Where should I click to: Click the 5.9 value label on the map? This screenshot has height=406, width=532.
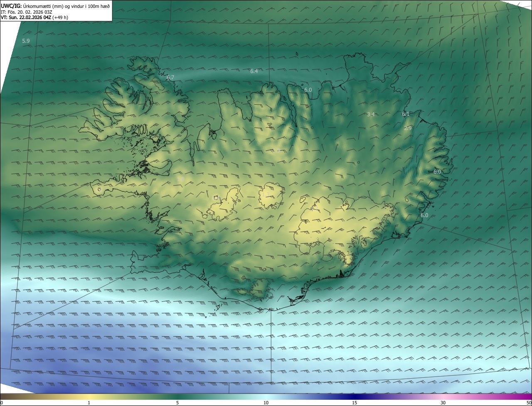[x=26, y=41]
